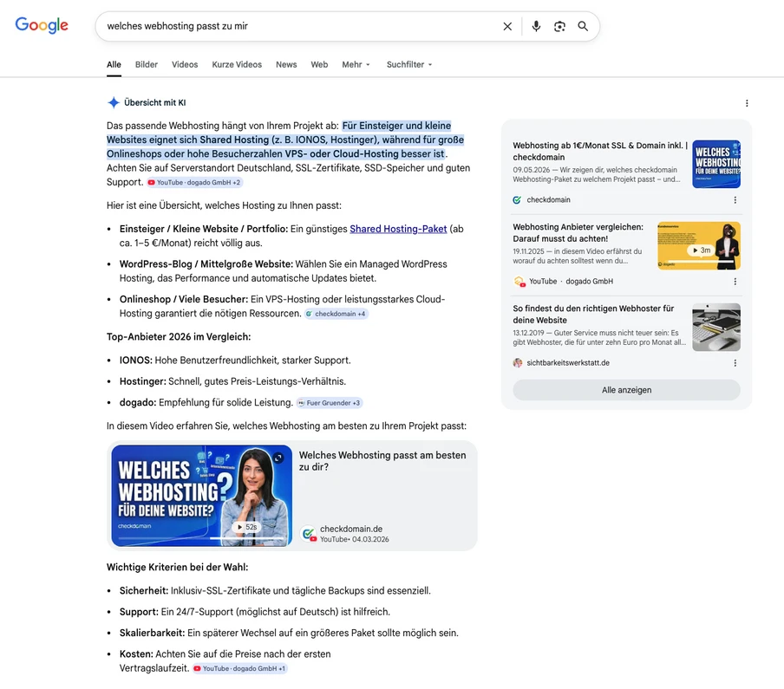Clear the search query with the X icon
This screenshot has width=784, height=689.
click(x=507, y=27)
